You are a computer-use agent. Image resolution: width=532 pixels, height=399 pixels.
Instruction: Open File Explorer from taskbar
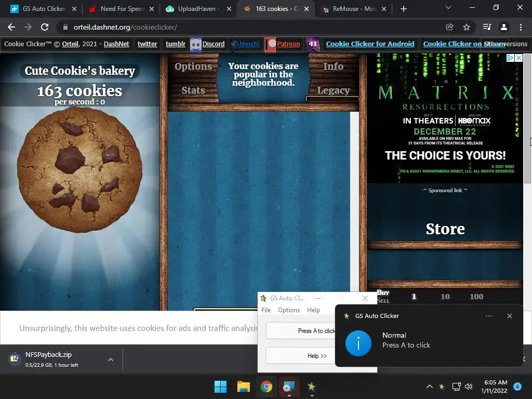[x=243, y=387]
